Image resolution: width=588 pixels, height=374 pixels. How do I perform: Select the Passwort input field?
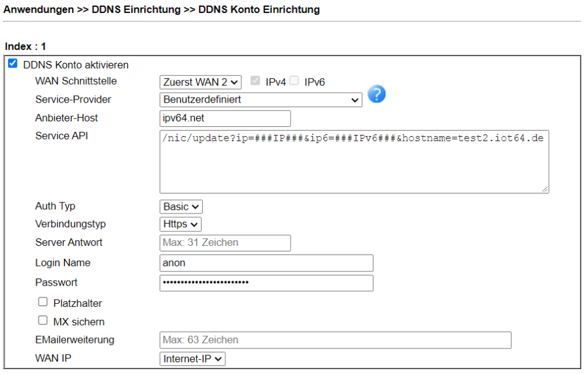click(x=266, y=283)
